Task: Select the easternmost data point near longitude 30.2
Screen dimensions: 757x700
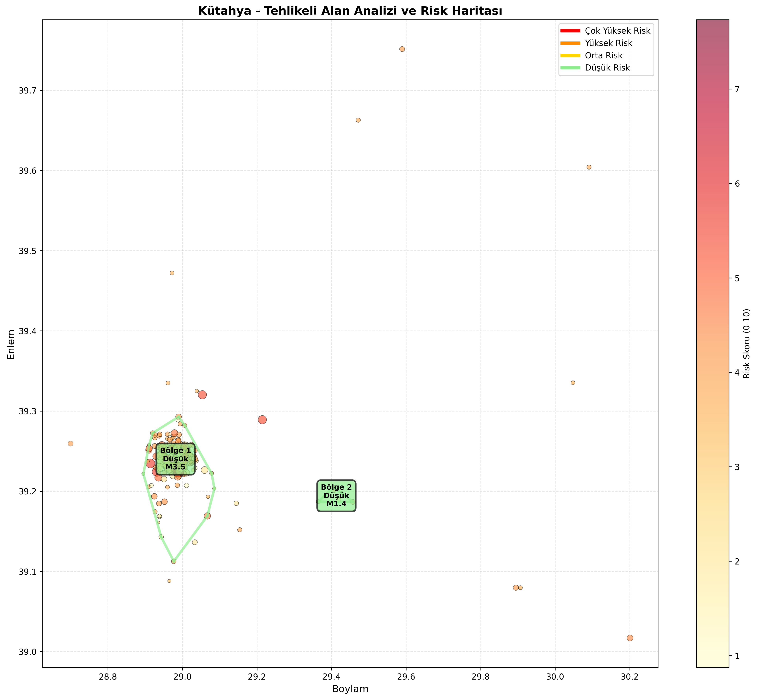Action: tap(630, 638)
